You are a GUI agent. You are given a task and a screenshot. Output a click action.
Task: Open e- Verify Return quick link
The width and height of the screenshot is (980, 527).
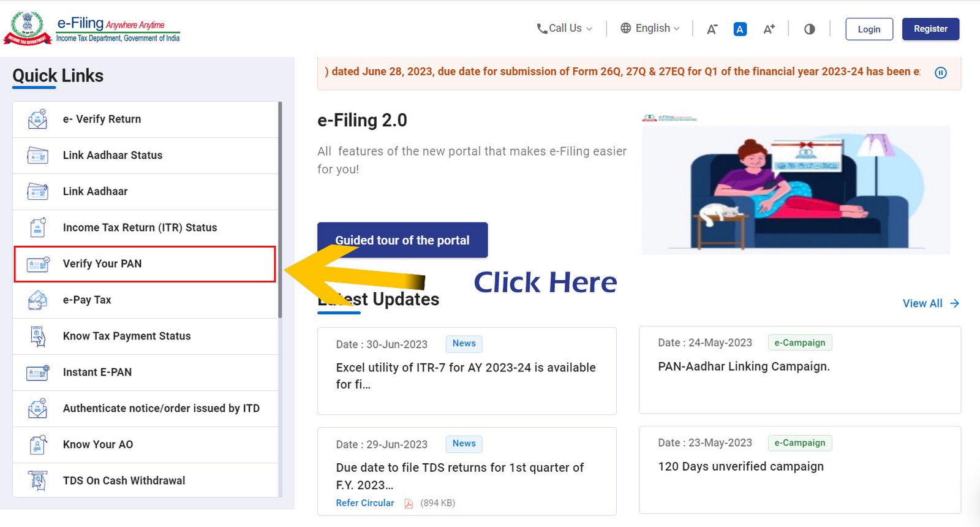[x=145, y=119]
